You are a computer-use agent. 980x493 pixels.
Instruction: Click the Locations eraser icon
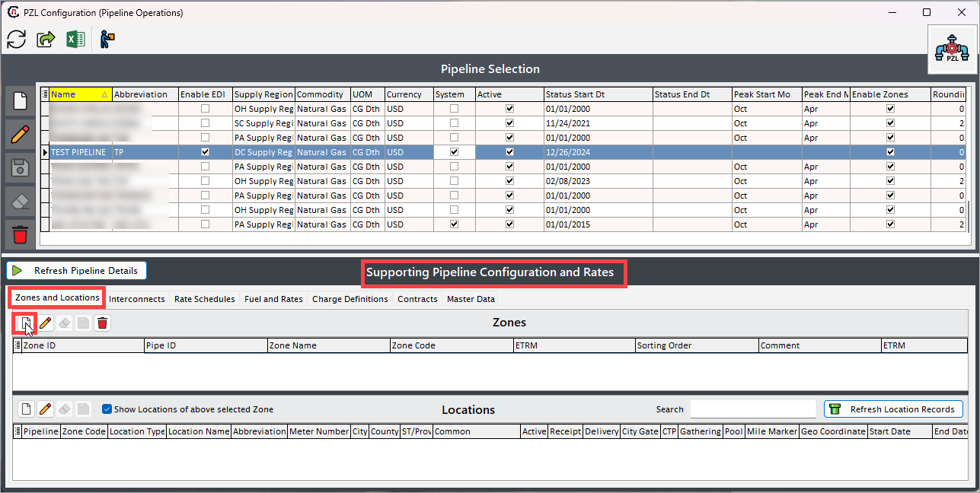65,409
